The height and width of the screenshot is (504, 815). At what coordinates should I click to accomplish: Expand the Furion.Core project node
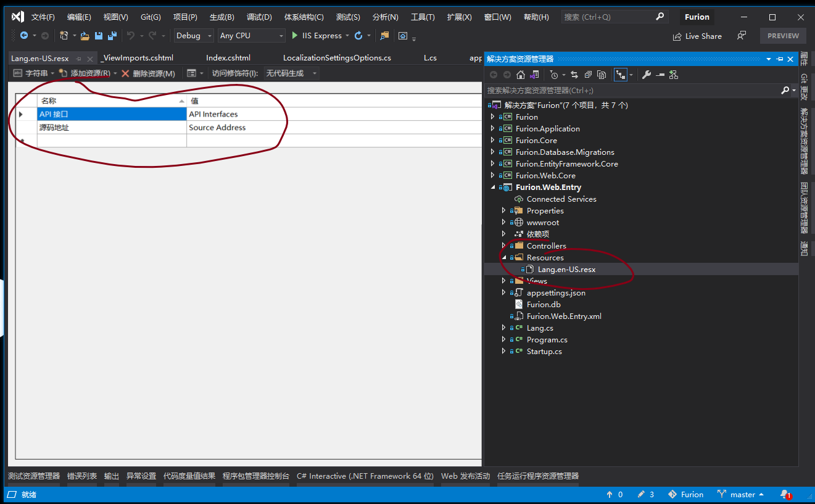coord(492,141)
